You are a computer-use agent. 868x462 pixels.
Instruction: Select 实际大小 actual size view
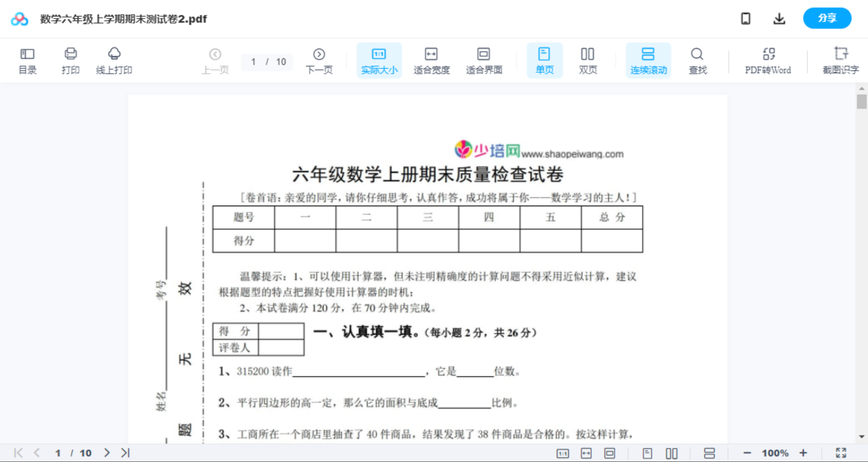click(379, 60)
